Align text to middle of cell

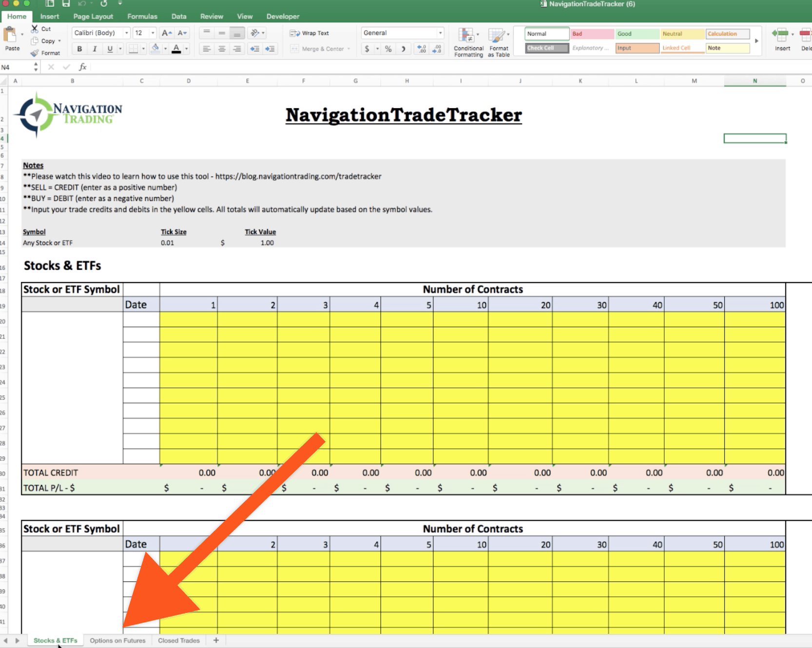pos(222,33)
